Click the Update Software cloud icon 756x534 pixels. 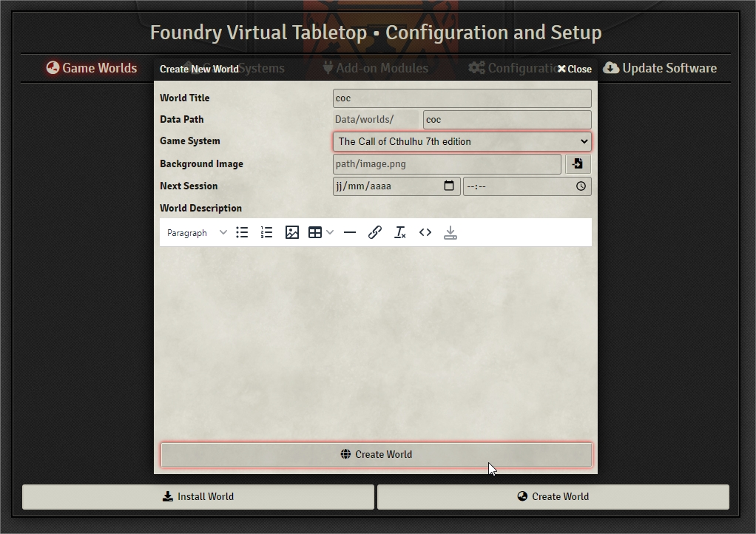(611, 68)
